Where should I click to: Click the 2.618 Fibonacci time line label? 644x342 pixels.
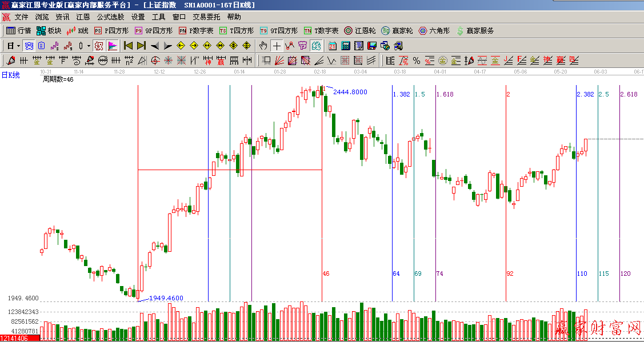629,94
